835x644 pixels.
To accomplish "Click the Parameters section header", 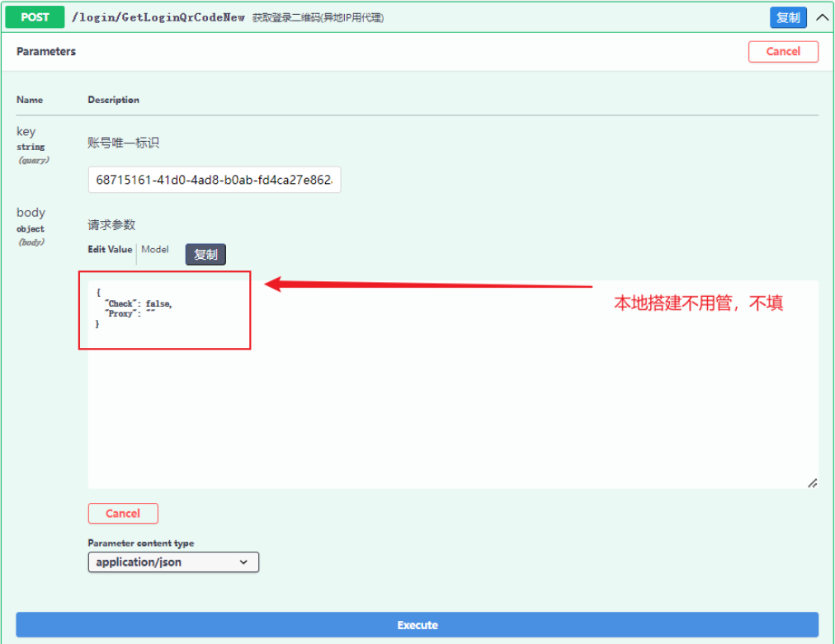I will click(45, 51).
